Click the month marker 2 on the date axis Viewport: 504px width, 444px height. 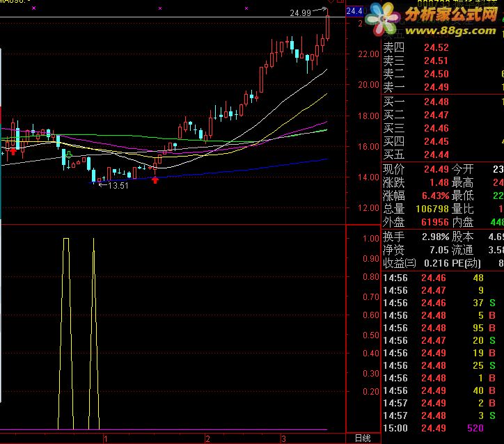point(207,438)
